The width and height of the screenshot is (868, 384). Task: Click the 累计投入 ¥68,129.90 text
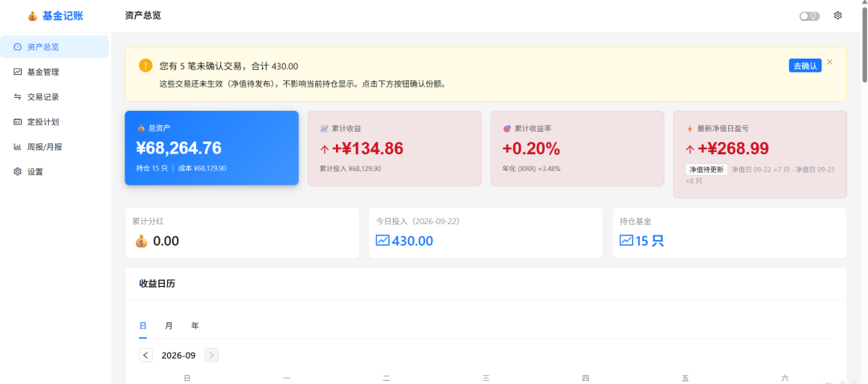click(x=350, y=168)
